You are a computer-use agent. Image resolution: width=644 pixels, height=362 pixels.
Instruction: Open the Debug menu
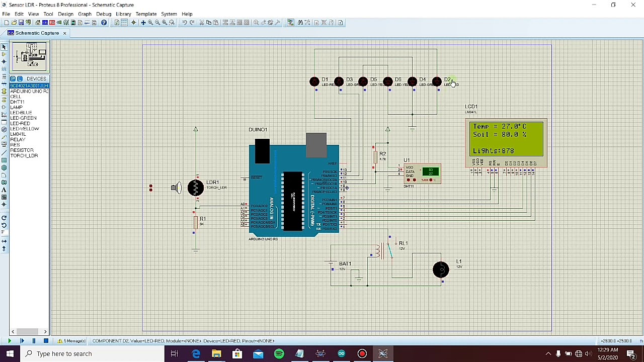(x=104, y=14)
